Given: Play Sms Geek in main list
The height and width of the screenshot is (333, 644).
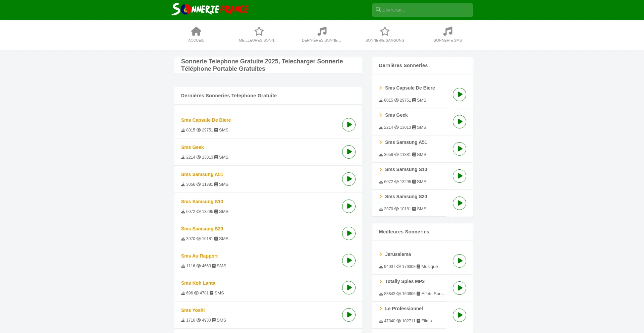Looking at the screenshot, I should click(x=349, y=152).
